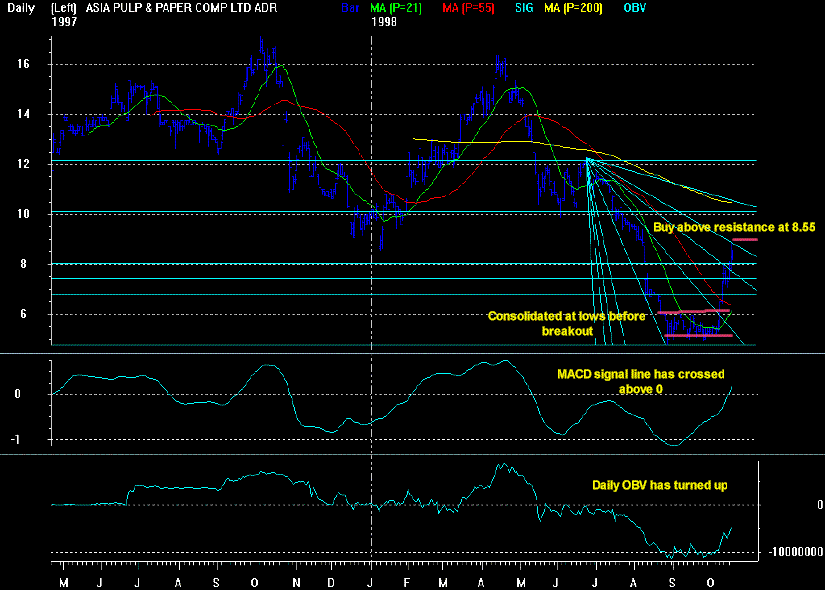Click the "D" month label on the time axis
The width and height of the screenshot is (825, 590).
(331, 583)
